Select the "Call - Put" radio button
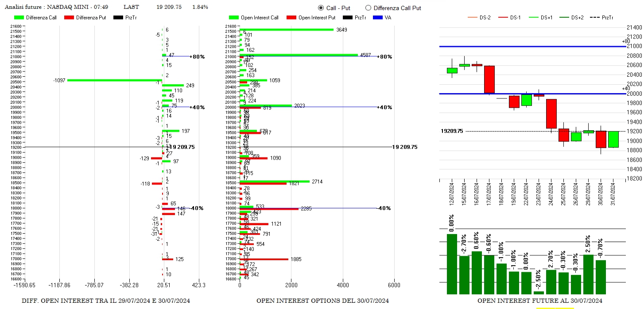 coord(321,8)
